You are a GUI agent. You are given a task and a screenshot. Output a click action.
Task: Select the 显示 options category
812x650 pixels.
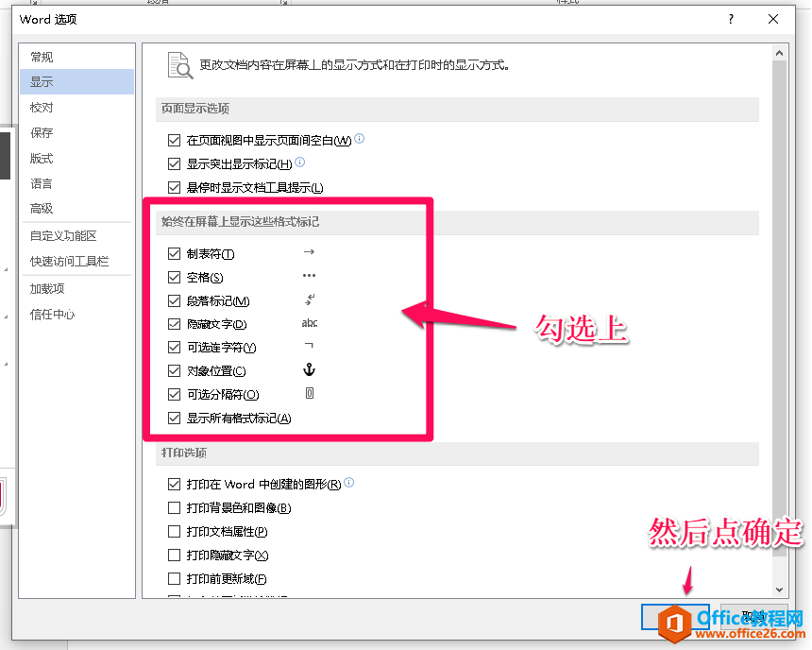point(76,82)
